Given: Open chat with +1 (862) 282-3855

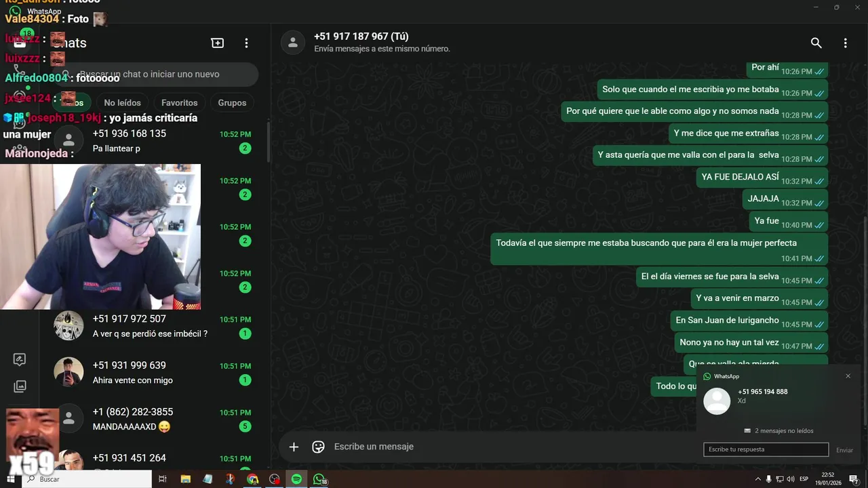Looking at the screenshot, I should (155, 419).
